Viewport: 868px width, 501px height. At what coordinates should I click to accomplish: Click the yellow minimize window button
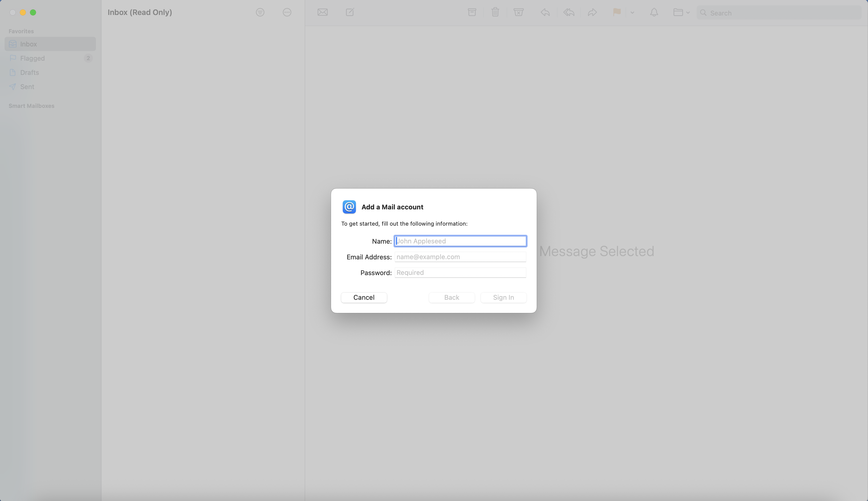click(x=23, y=12)
